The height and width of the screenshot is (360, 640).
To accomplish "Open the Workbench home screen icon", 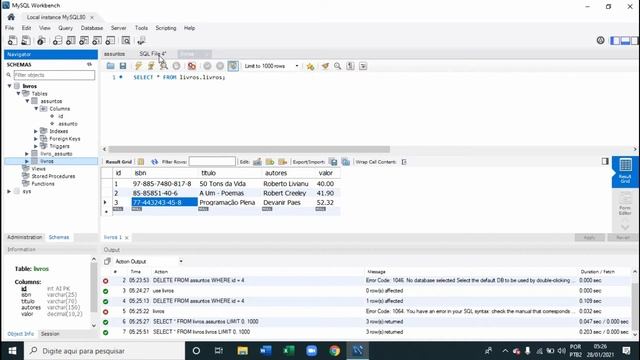I will click(11, 17).
